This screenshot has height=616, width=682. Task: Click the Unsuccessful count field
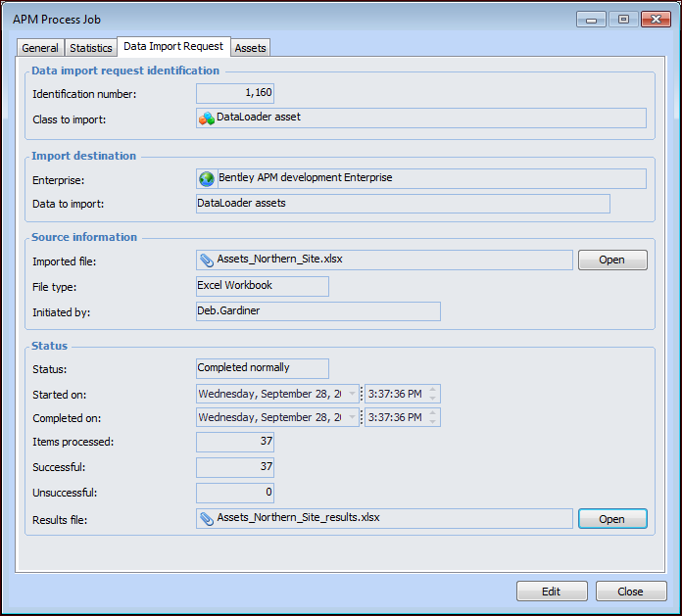[235, 493]
